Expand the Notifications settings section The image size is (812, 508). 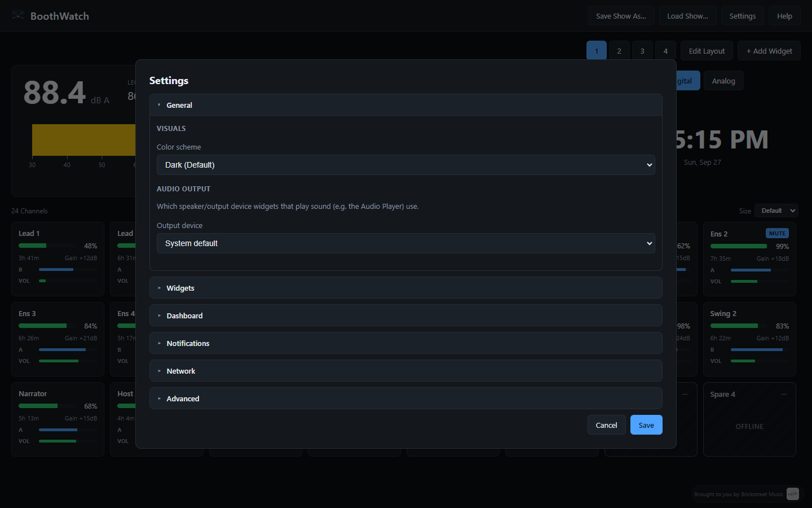coord(406,343)
